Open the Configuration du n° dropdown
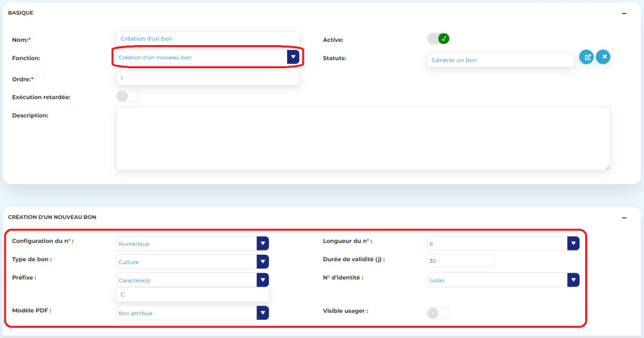This screenshot has width=644, height=338. point(263,243)
